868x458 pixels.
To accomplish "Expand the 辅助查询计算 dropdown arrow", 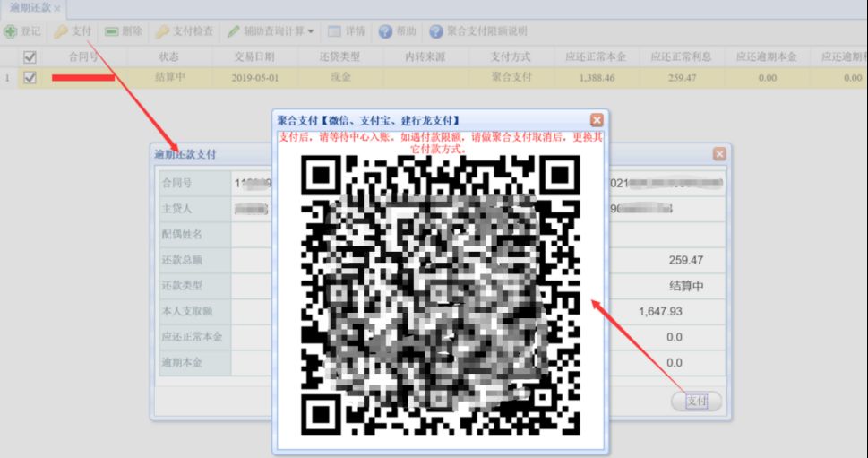I will [311, 31].
